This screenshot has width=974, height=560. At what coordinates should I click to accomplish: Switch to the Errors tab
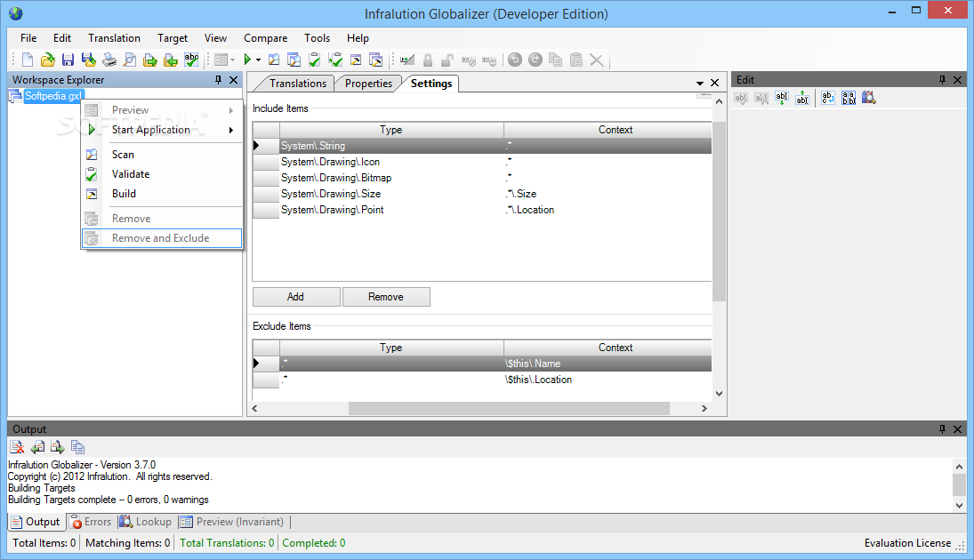(92, 522)
